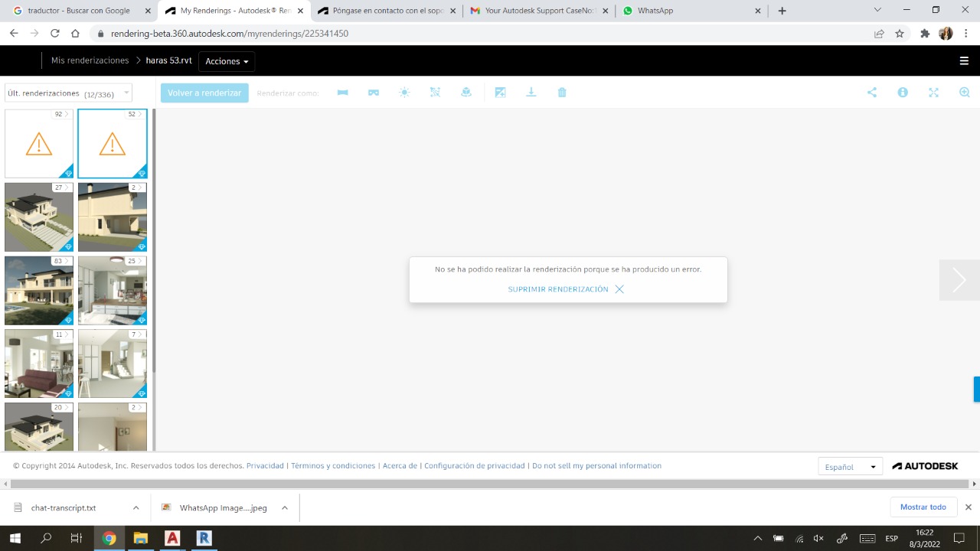Go to next rendering arrow

[x=959, y=280]
